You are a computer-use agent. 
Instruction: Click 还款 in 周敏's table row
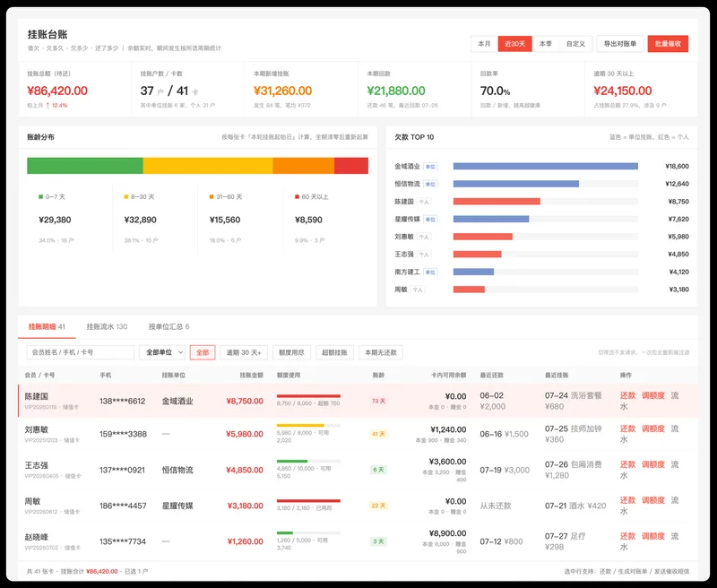628,500
